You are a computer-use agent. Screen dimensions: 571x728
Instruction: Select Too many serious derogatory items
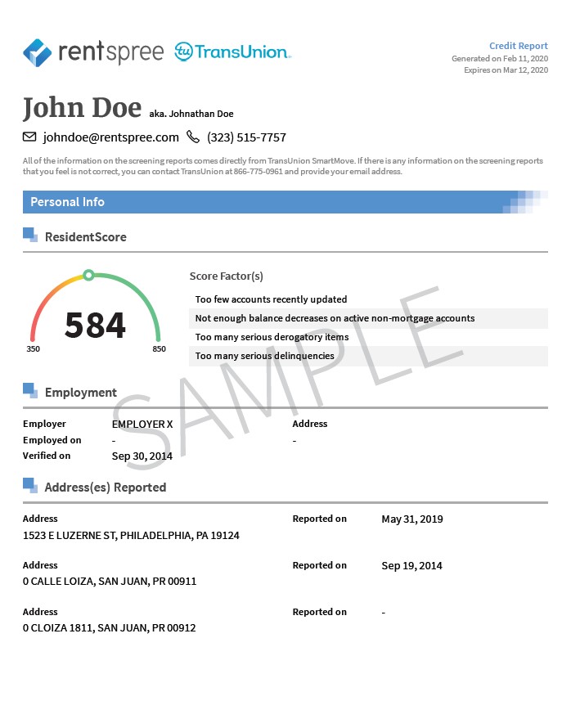coord(272,337)
